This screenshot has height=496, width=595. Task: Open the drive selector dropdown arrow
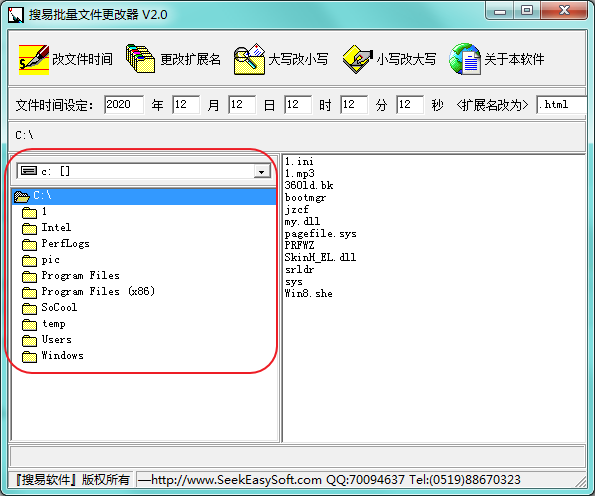(x=261, y=172)
